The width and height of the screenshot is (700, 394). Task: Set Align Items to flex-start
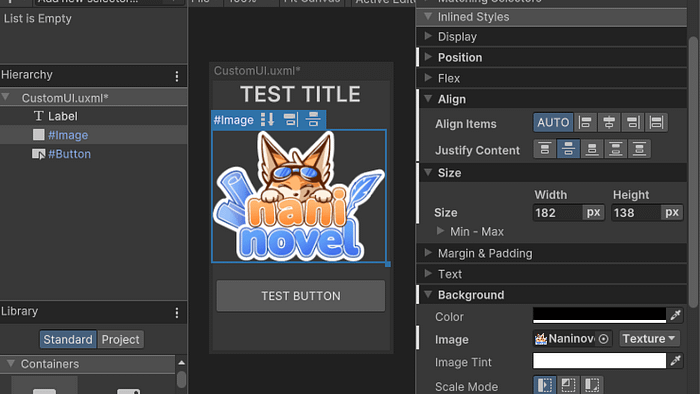click(x=585, y=123)
